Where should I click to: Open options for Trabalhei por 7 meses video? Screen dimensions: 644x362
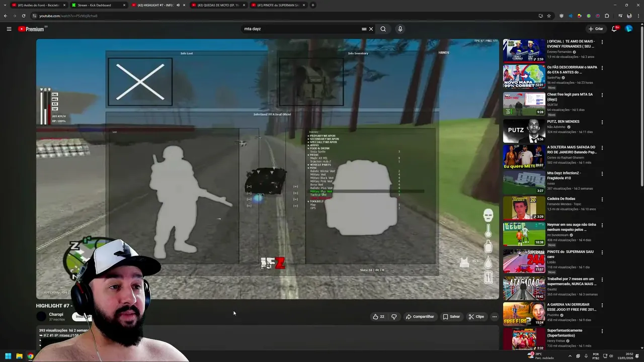pos(602,279)
